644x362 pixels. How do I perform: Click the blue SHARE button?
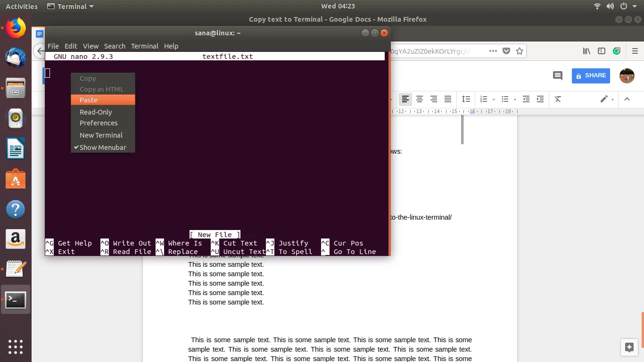pyautogui.click(x=591, y=75)
